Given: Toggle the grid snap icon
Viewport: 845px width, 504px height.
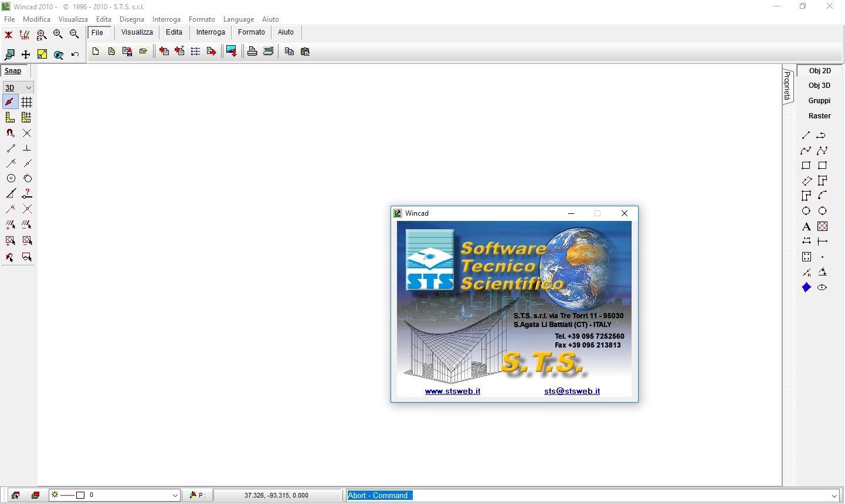Looking at the screenshot, I should pyautogui.click(x=27, y=102).
